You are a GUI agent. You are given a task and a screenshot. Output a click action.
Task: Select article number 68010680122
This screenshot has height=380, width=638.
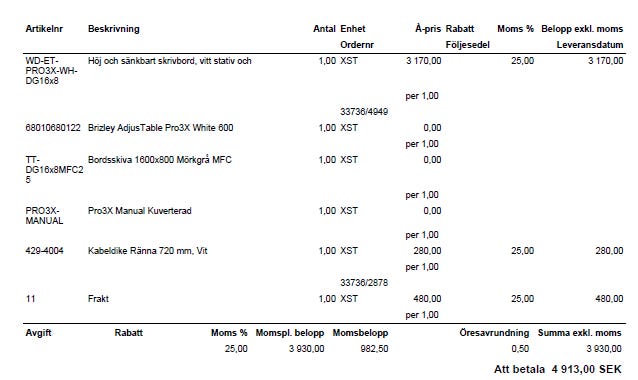pyautogui.click(x=53, y=128)
